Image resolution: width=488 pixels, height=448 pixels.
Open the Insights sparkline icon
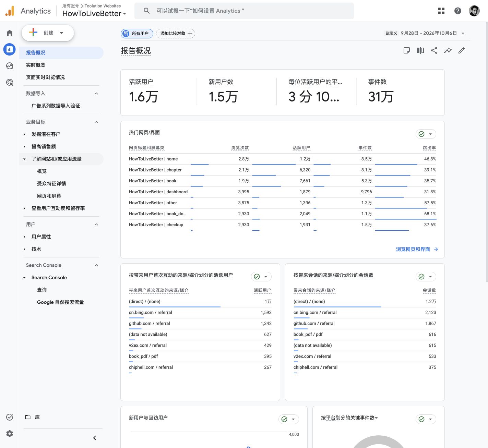click(x=448, y=50)
